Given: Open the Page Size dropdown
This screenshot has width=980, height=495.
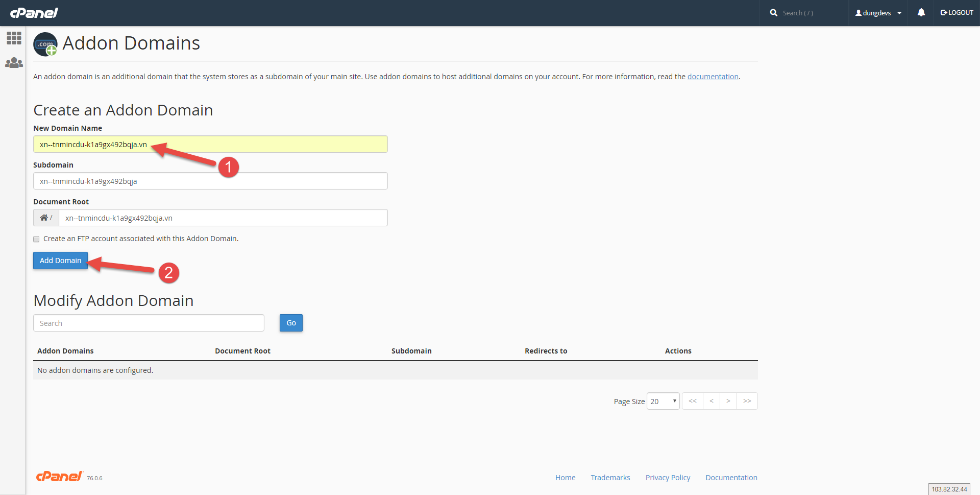Looking at the screenshot, I should pos(663,401).
